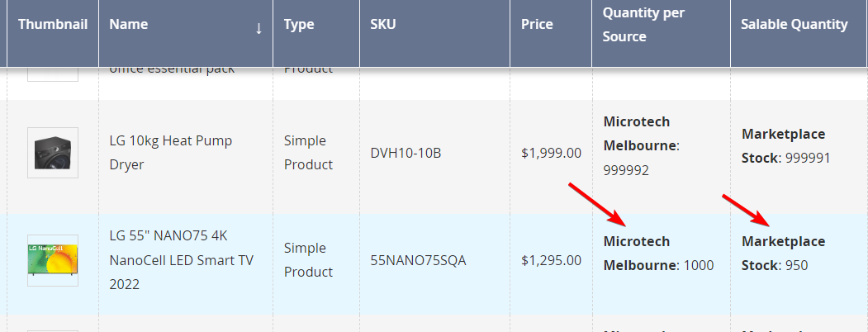Screen dimensions: 868x332
Task: Click the DVH10-10B SKU cell
Action: (406, 153)
